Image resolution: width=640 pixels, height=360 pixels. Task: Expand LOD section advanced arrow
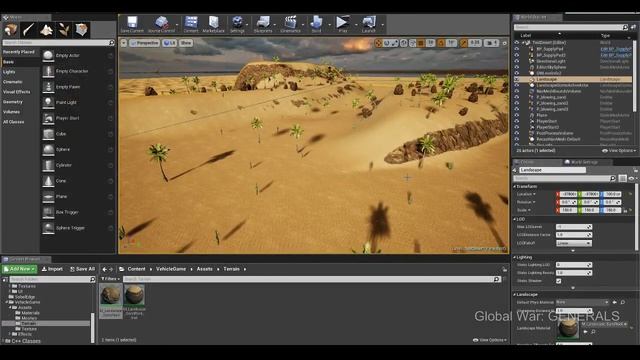[x=573, y=251]
